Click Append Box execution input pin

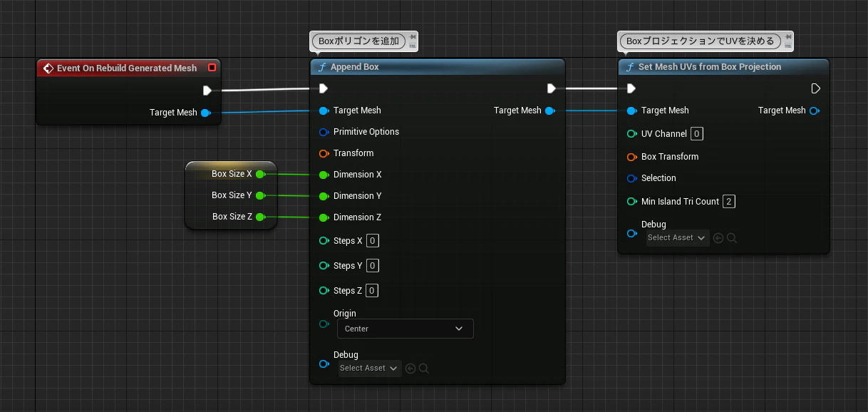(x=324, y=88)
